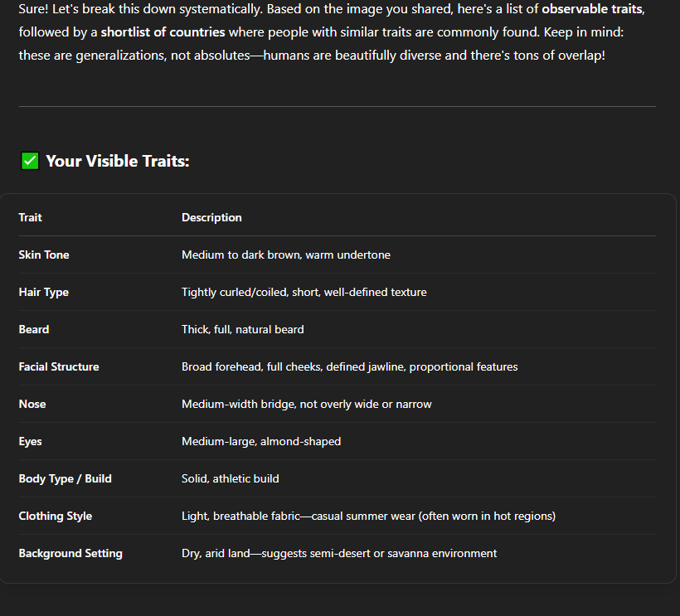Click the 'Trait' column header
This screenshot has width=680, height=616.
[x=30, y=217]
